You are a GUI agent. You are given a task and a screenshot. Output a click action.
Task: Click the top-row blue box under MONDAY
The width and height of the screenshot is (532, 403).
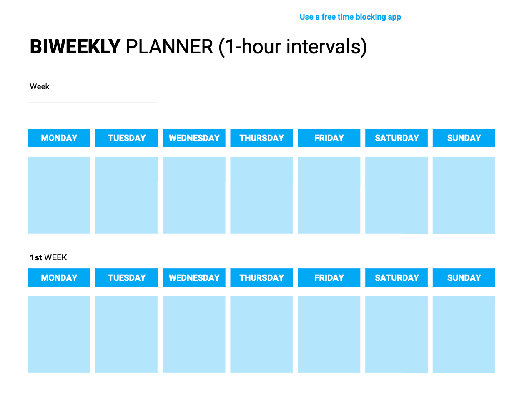tap(59, 195)
